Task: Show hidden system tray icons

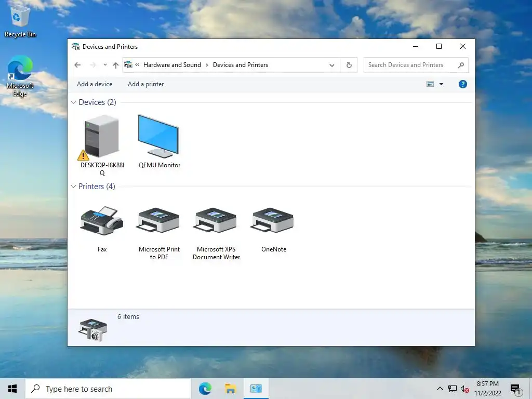Action: [440, 389]
